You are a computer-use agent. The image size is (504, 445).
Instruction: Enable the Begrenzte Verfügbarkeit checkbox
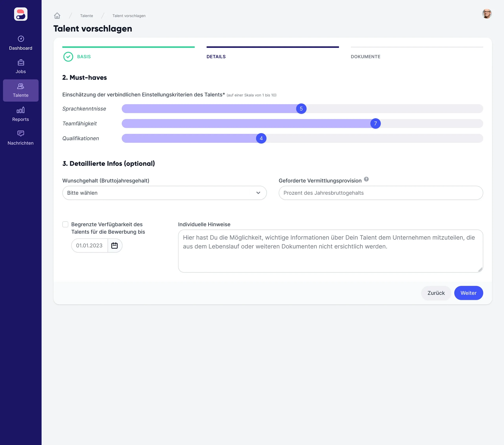(x=65, y=224)
